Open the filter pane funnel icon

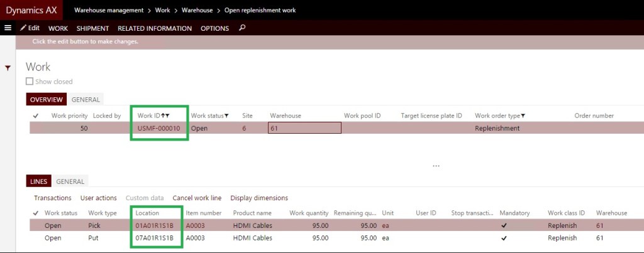tap(8, 68)
